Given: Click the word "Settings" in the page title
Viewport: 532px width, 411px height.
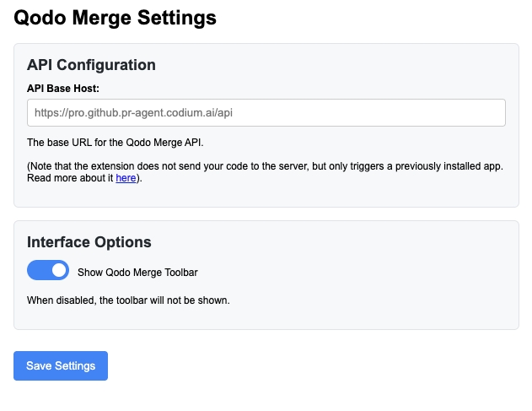Looking at the screenshot, I should pyautogui.click(x=180, y=17).
